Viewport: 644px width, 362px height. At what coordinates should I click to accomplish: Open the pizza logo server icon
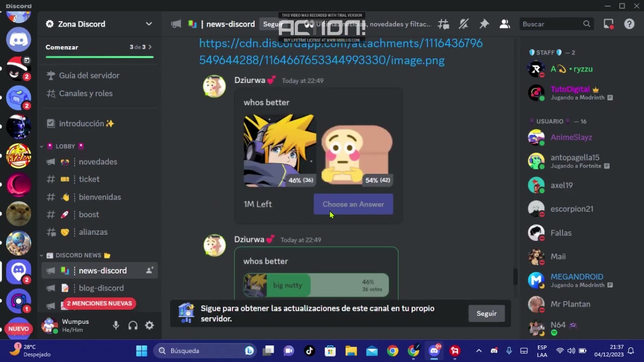[19, 156]
